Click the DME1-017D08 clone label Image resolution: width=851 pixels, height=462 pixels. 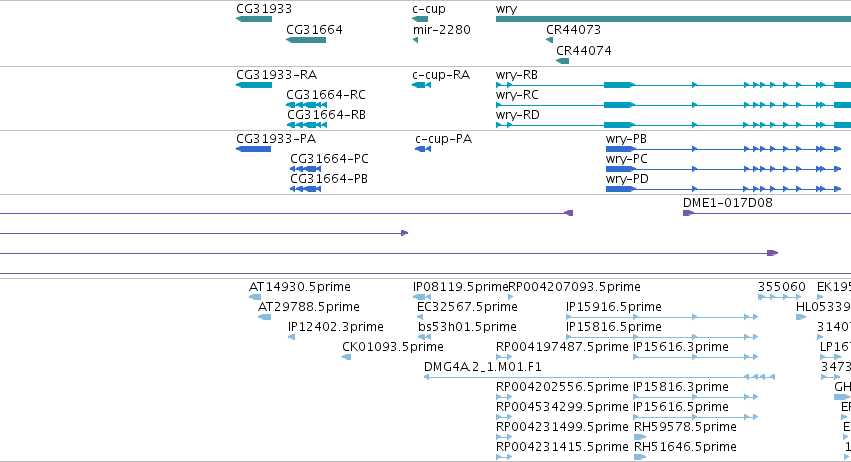(x=727, y=203)
